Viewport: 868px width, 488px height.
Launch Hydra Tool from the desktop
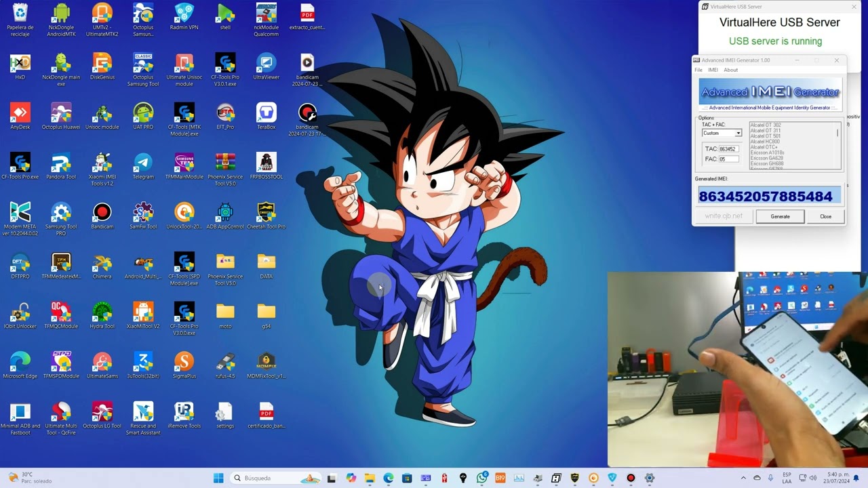tap(102, 316)
